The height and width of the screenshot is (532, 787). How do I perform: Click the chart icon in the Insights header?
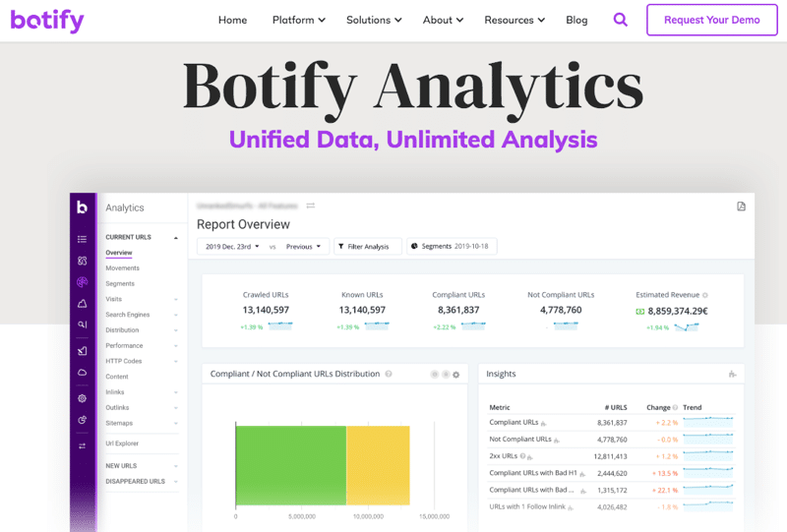point(732,374)
